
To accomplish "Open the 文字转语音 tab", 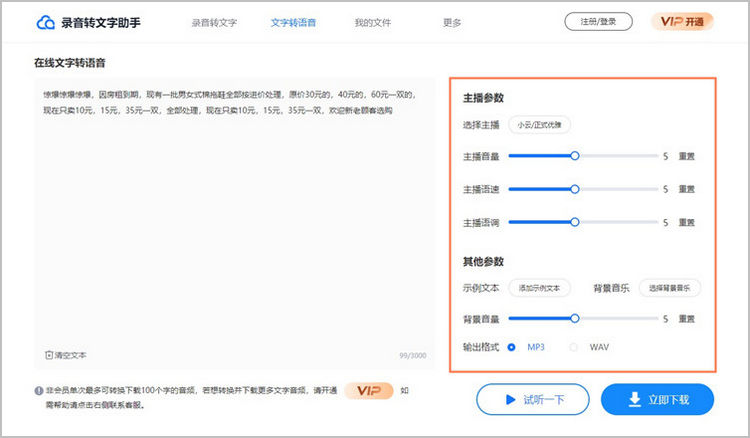I will (x=293, y=22).
